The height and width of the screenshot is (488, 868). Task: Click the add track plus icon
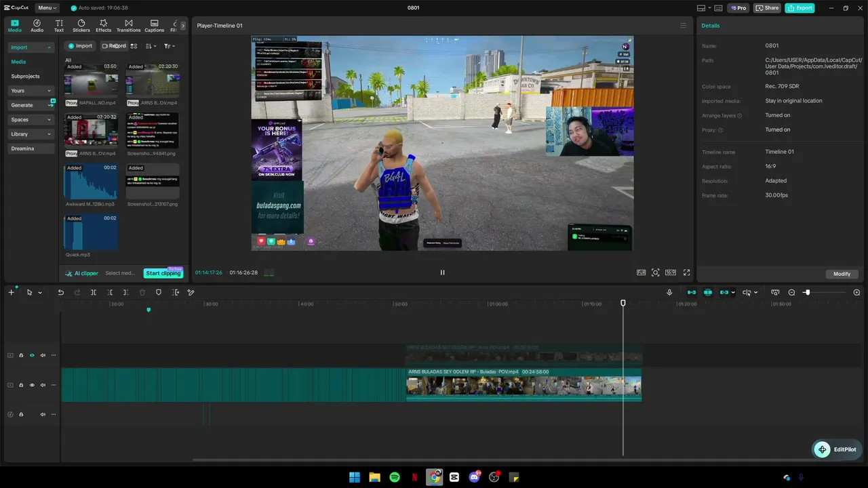tap(11, 292)
